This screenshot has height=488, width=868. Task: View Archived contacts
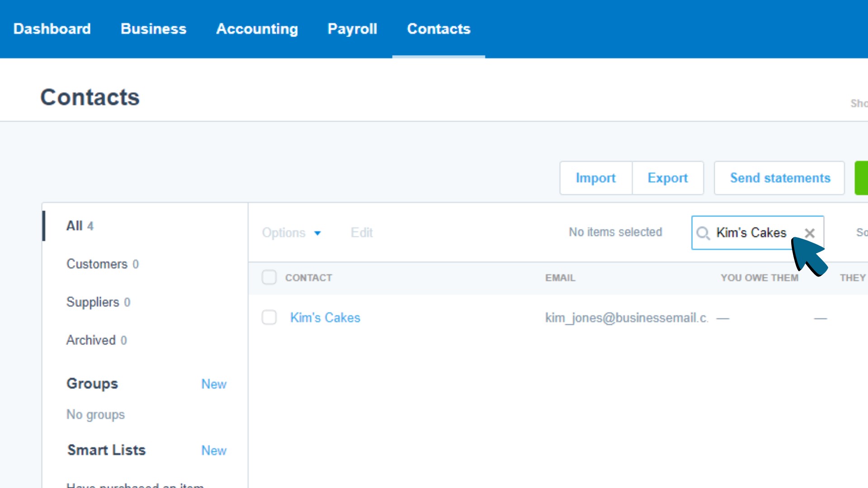91,340
